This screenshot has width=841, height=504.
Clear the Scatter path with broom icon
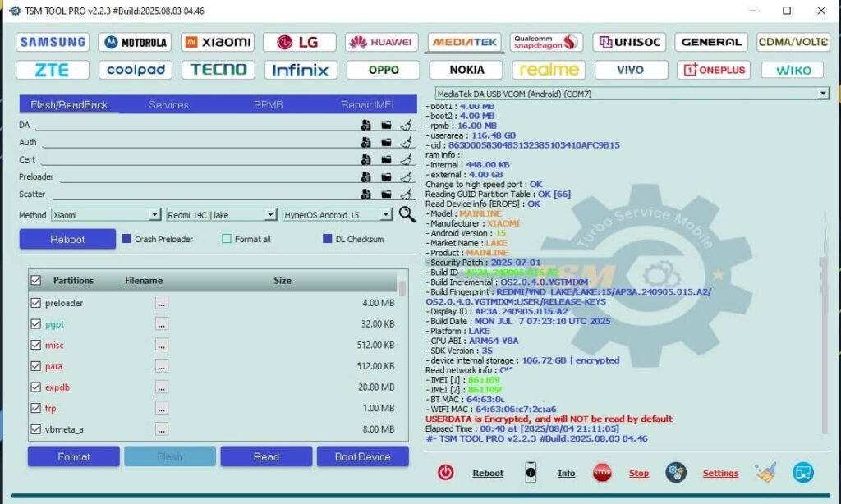click(405, 195)
